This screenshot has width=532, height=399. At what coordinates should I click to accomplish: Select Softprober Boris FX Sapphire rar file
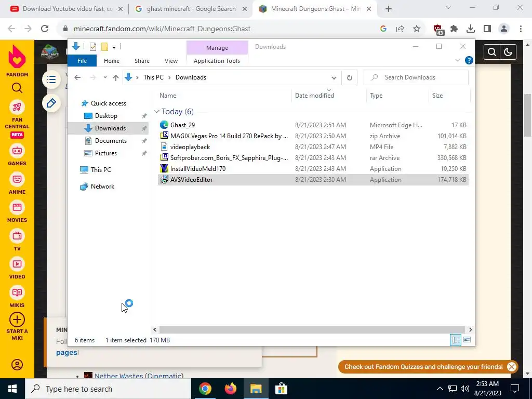[313, 158]
